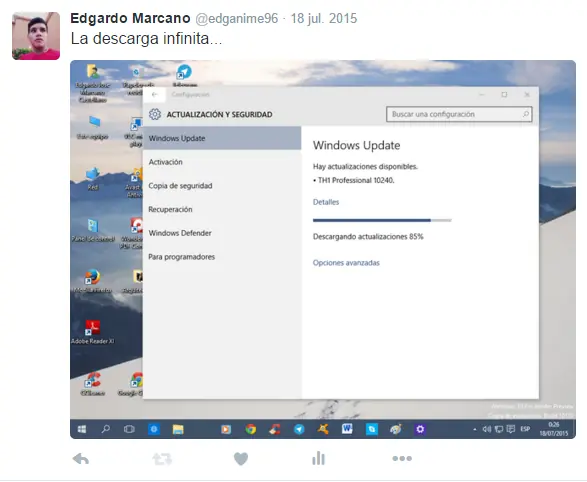This screenshot has height=482, width=587.
Task: Click the volume speaker tray icon
Action: click(x=487, y=429)
